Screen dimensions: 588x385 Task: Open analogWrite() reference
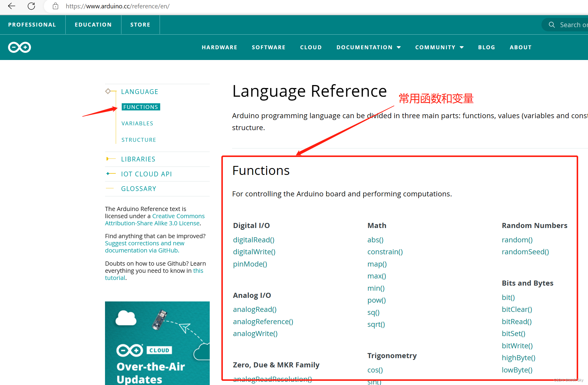[255, 334]
